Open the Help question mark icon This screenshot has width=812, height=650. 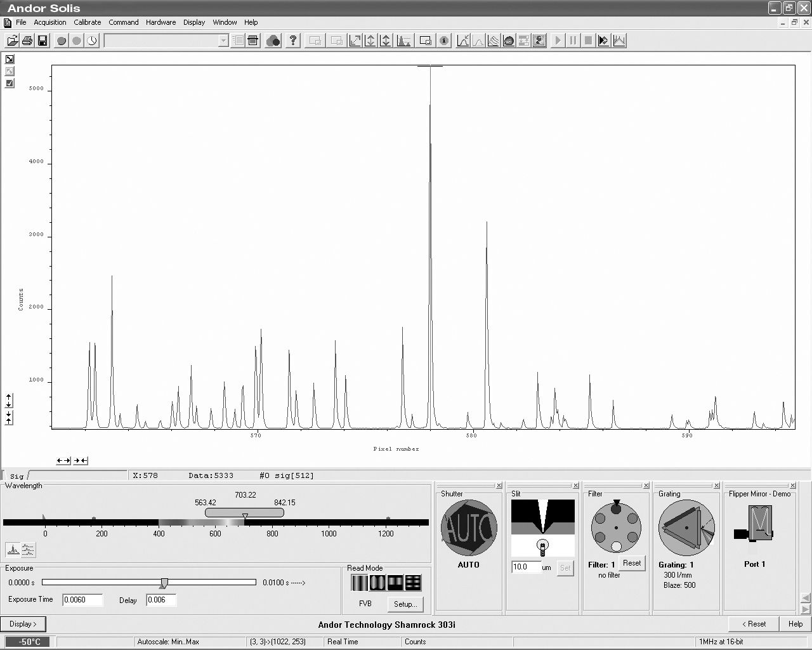(x=292, y=41)
